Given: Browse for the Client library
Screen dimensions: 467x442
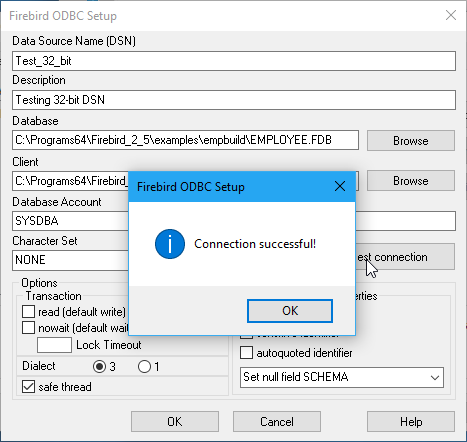Looking at the screenshot, I should [x=411, y=181].
